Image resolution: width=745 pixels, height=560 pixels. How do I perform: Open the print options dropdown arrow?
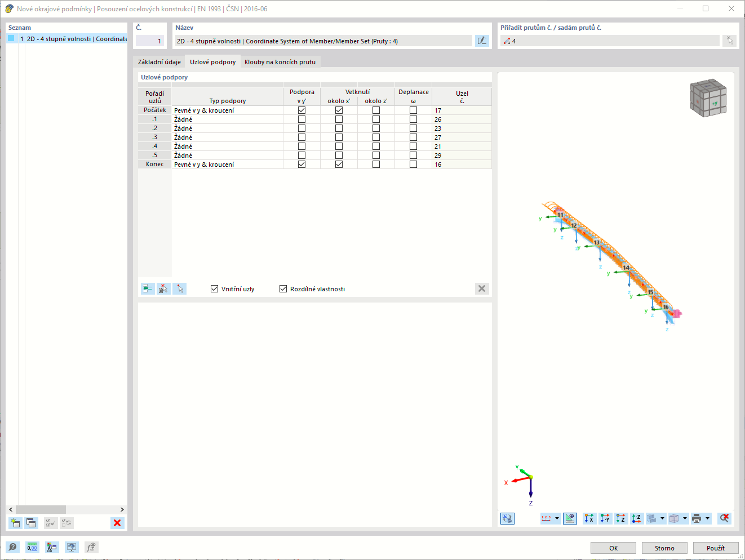pyautogui.click(x=707, y=518)
